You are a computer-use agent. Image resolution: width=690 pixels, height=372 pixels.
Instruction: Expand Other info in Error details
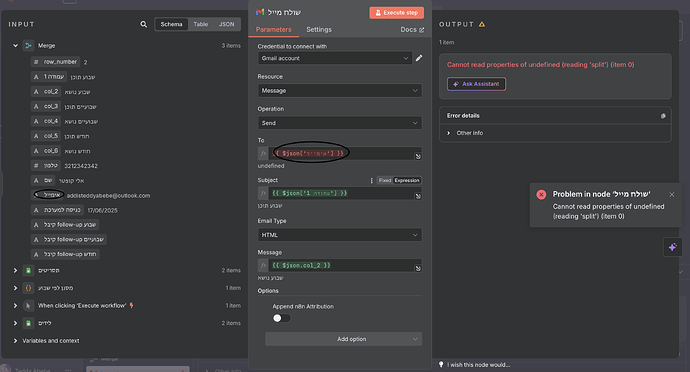[470, 133]
